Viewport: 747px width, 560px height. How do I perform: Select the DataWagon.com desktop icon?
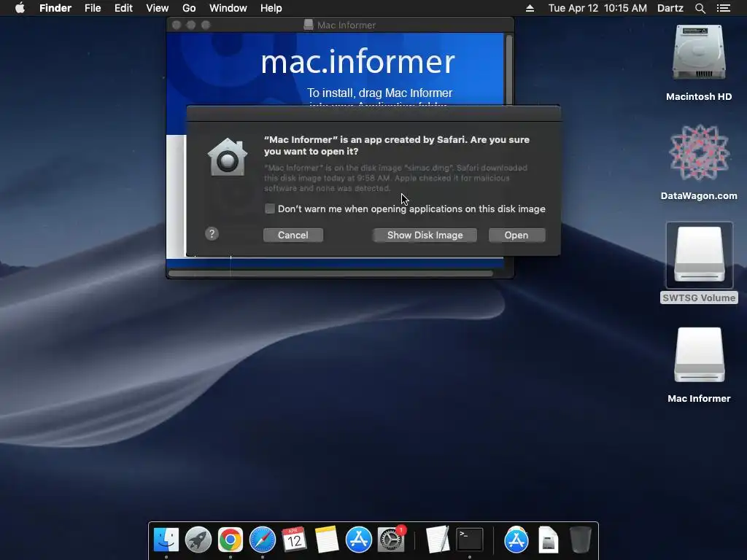[x=699, y=152]
